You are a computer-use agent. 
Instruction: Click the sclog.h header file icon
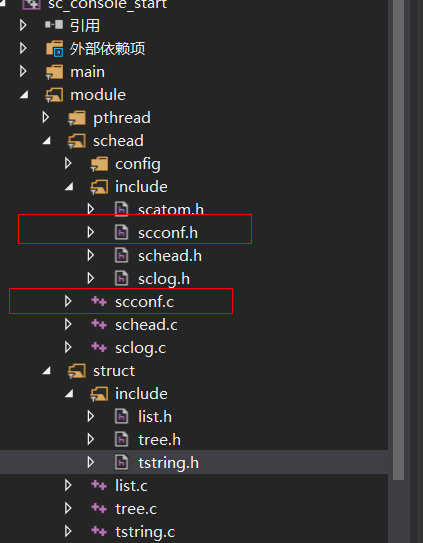pyautogui.click(x=121, y=278)
